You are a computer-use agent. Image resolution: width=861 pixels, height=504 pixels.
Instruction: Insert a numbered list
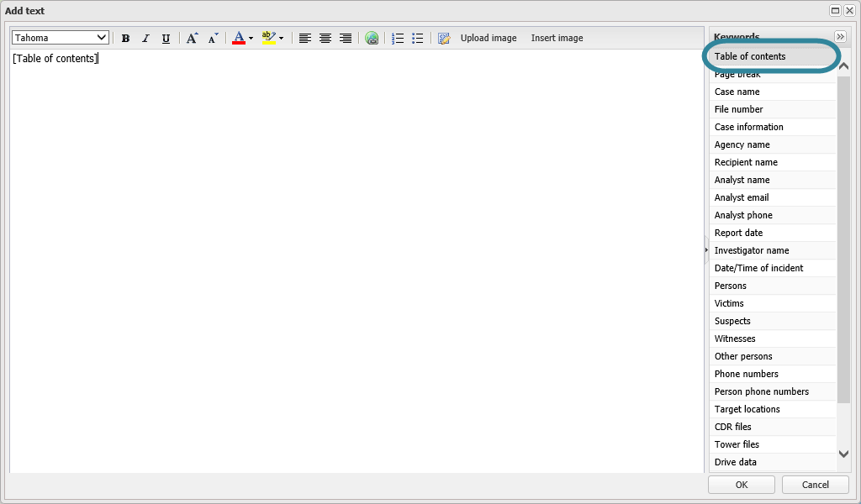[398, 39]
